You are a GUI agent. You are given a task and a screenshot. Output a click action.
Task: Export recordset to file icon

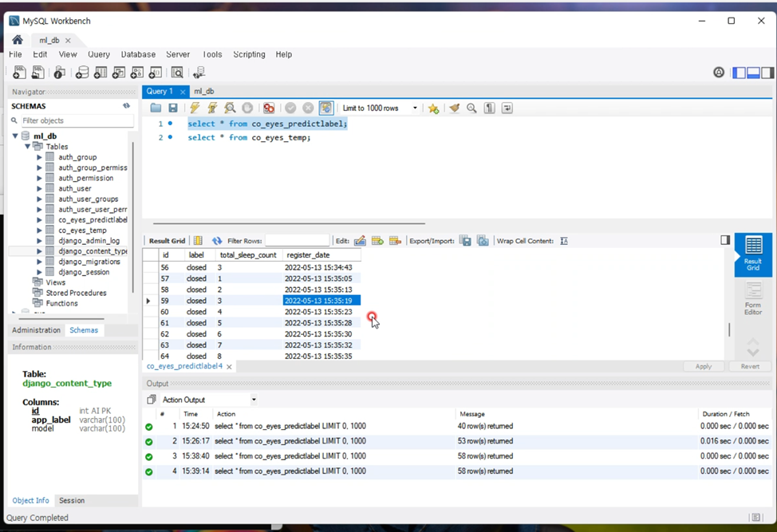click(x=465, y=241)
